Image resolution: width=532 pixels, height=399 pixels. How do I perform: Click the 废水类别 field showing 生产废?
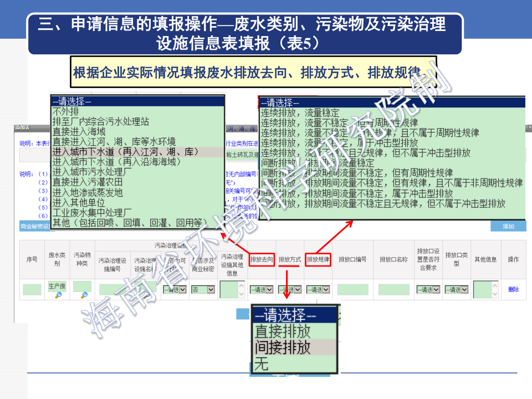coord(57,287)
